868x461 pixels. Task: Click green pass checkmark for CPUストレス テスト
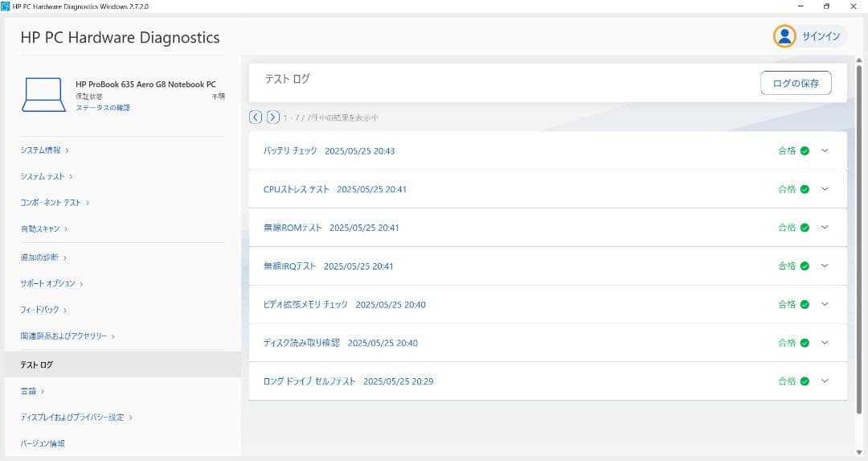tap(805, 189)
